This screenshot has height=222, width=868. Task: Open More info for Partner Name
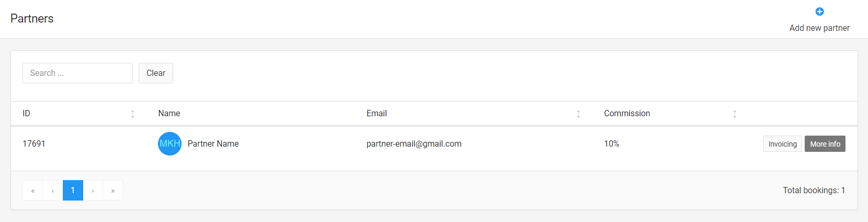[825, 144]
